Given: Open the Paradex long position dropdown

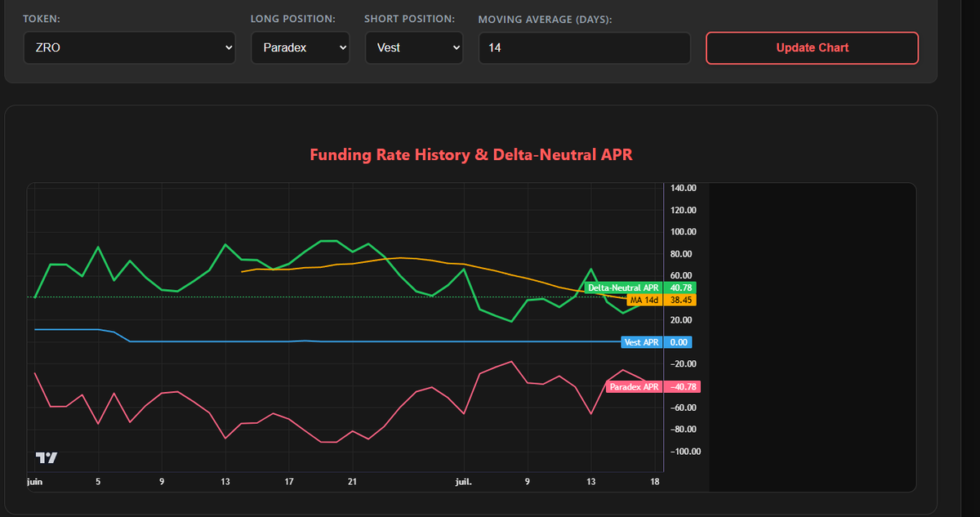Looking at the screenshot, I should (300, 47).
